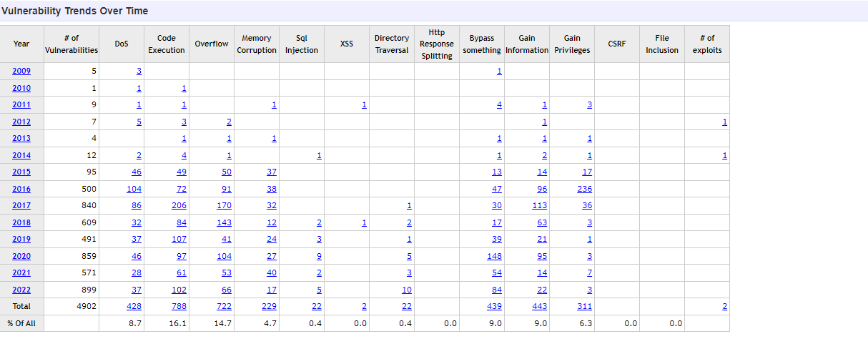Click 2020 Bypass something count 148

[495, 256]
